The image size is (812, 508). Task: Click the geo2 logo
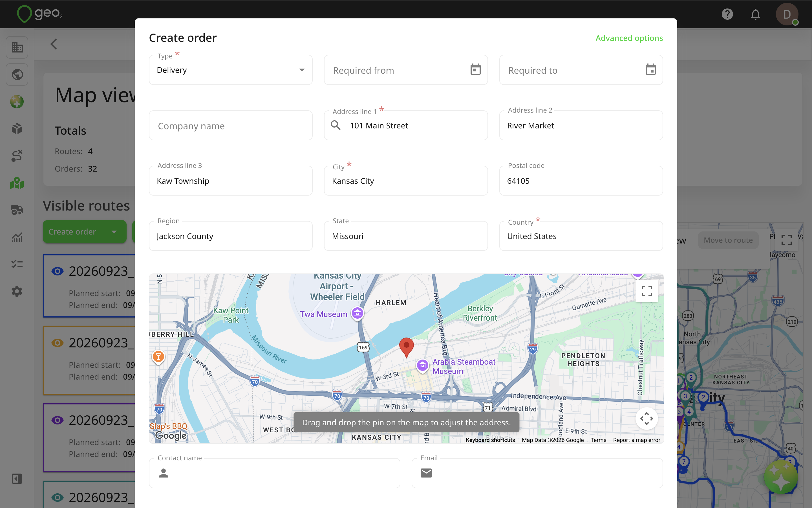click(39, 14)
